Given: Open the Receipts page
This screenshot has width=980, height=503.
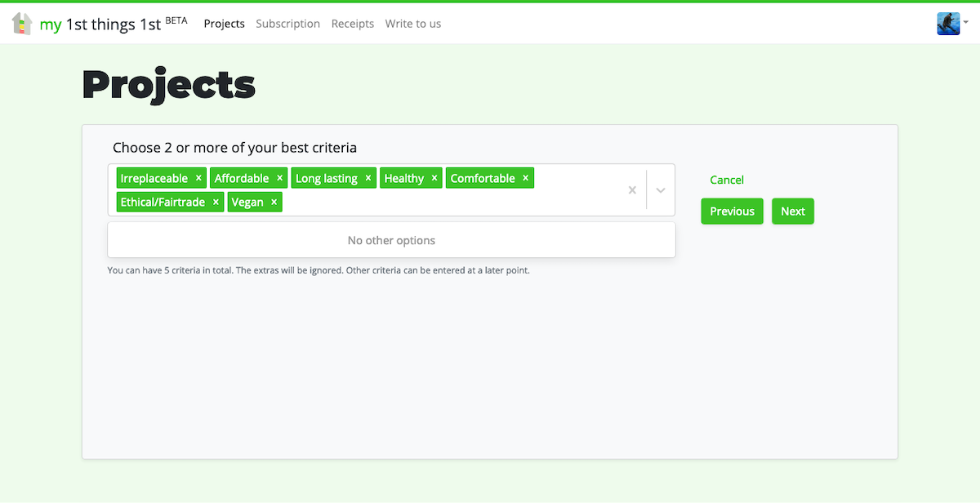Looking at the screenshot, I should [353, 24].
